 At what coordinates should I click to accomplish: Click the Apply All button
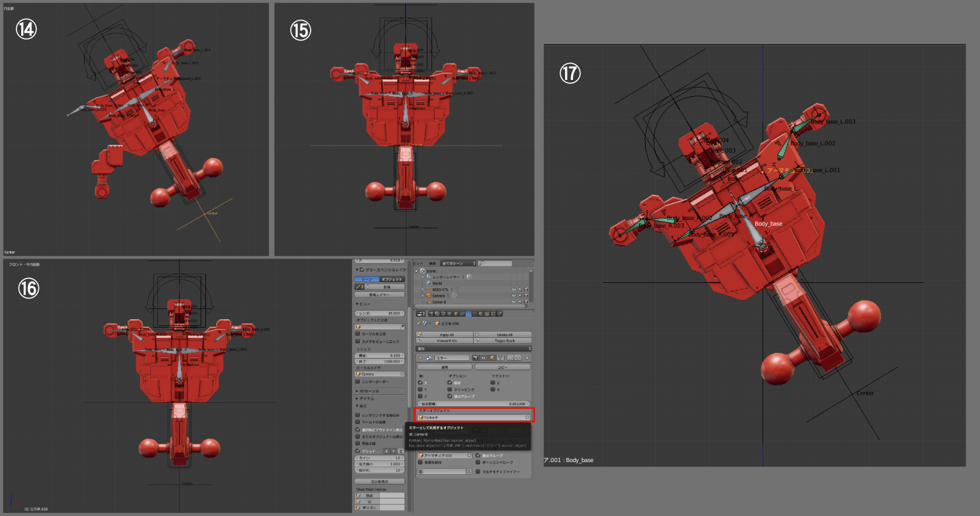pos(445,335)
